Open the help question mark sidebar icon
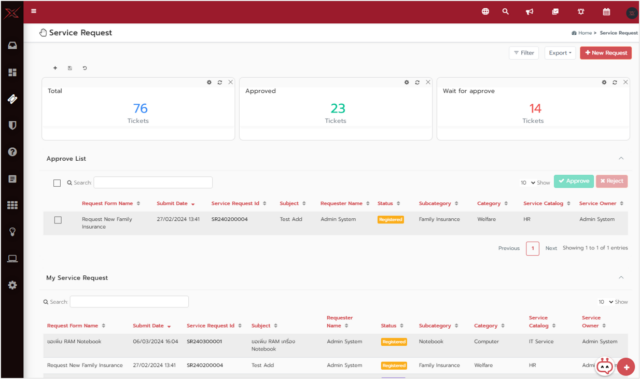The height and width of the screenshot is (379, 640). pos(12,152)
